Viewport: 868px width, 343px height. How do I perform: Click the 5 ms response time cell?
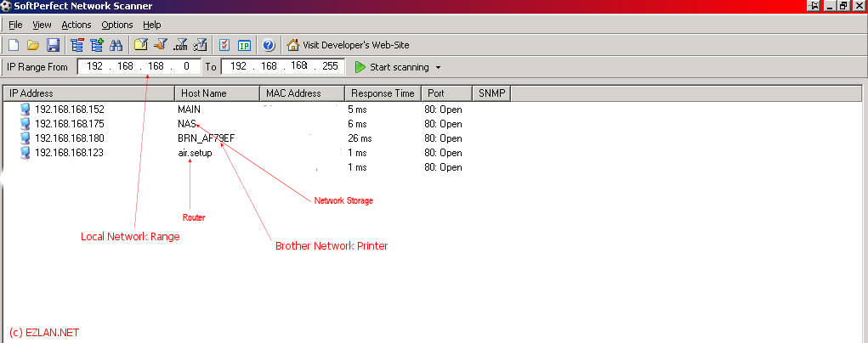(357, 110)
